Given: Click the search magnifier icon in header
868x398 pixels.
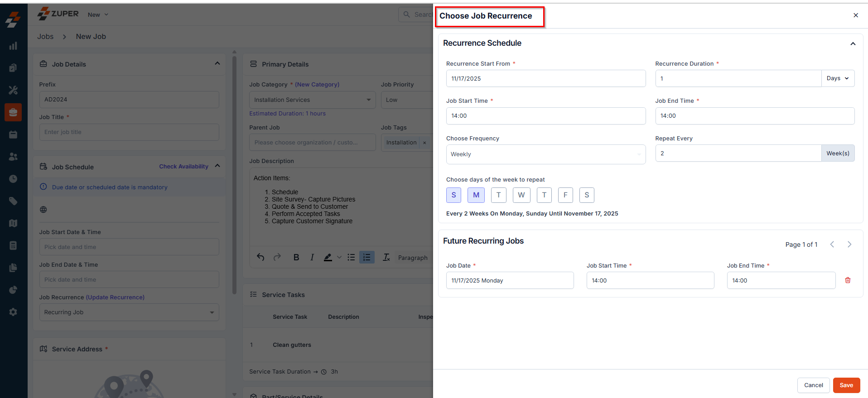Looking at the screenshot, I should coord(407,14).
